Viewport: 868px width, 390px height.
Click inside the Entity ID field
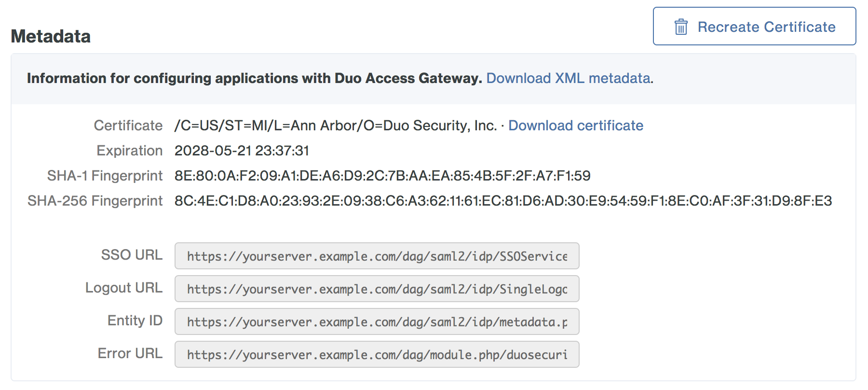(x=377, y=321)
